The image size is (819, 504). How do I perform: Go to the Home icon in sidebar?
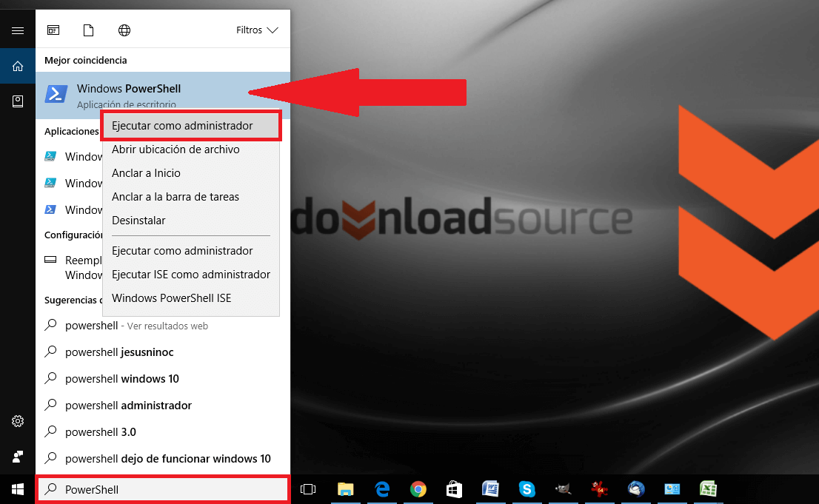click(x=18, y=66)
